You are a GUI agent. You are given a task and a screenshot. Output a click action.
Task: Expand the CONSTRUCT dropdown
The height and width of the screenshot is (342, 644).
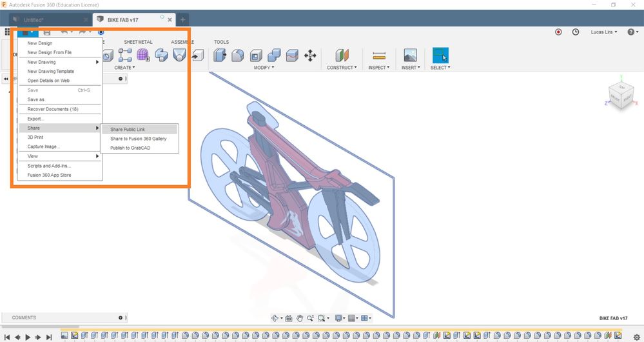pyautogui.click(x=342, y=67)
